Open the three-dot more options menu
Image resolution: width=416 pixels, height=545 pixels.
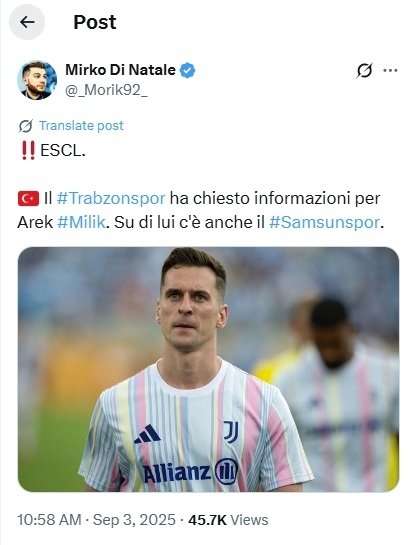[390, 71]
